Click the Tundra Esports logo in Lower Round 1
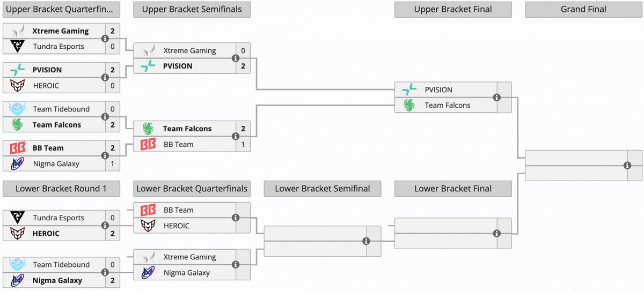644x291 pixels. (18, 218)
